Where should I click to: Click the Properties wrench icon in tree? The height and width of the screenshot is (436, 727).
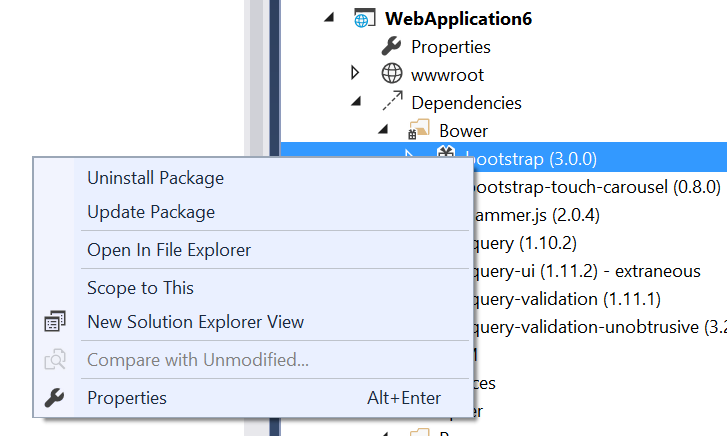coord(391,46)
